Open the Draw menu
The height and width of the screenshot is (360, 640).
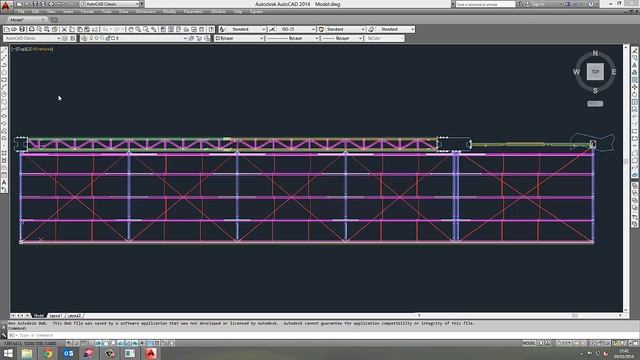click(124, 12)
